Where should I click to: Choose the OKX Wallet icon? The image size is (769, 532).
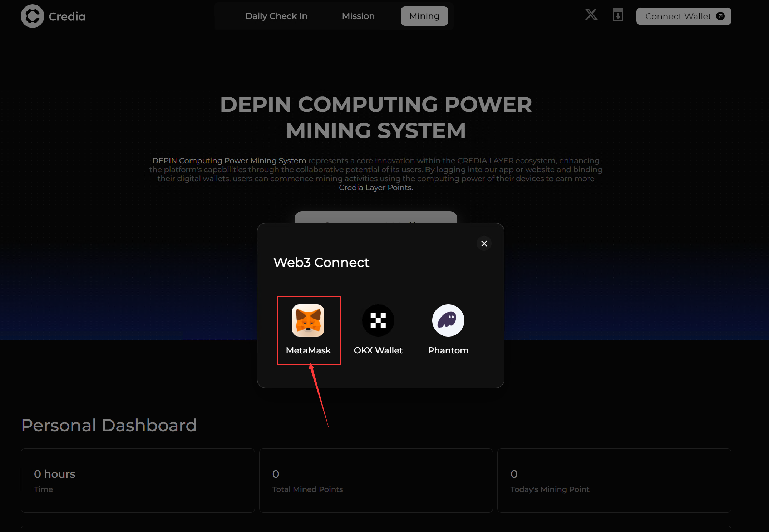click(378, 320)
